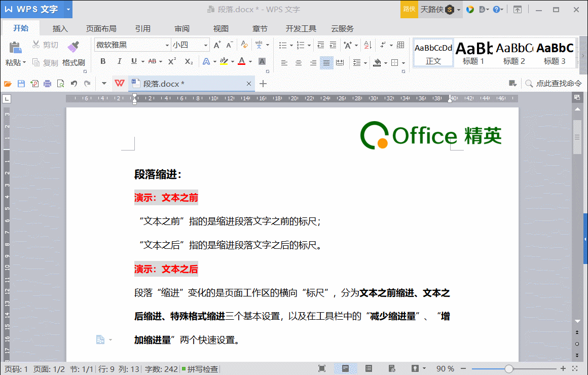588x375 pixels.
Task: Open a new document tab with plus
Action: [263, 84]
